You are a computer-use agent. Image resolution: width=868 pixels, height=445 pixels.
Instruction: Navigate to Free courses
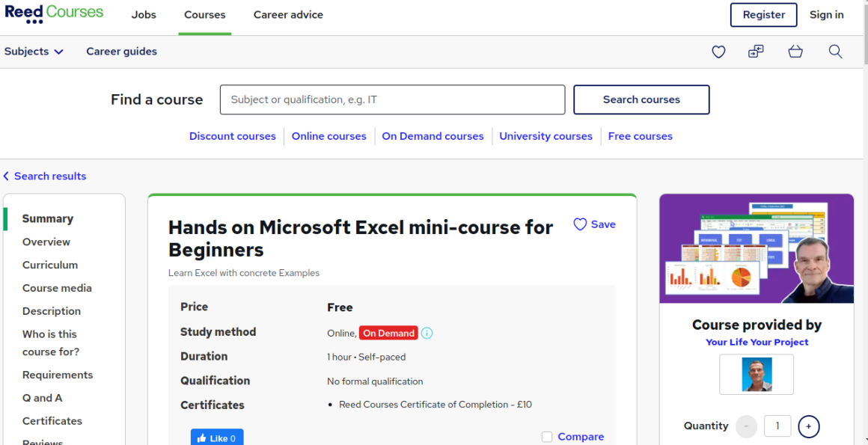pyautogui.click(x=640, y=136)
